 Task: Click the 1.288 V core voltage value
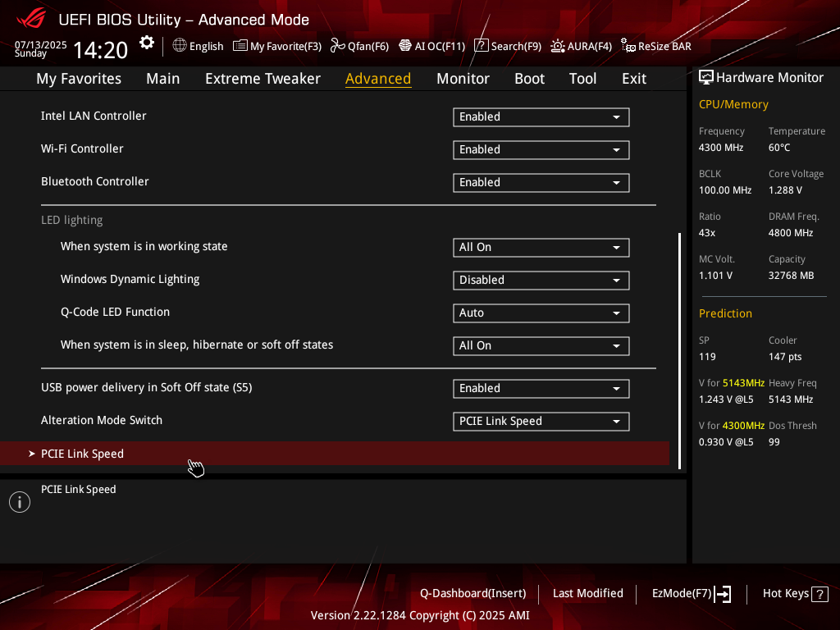[785, 190]
